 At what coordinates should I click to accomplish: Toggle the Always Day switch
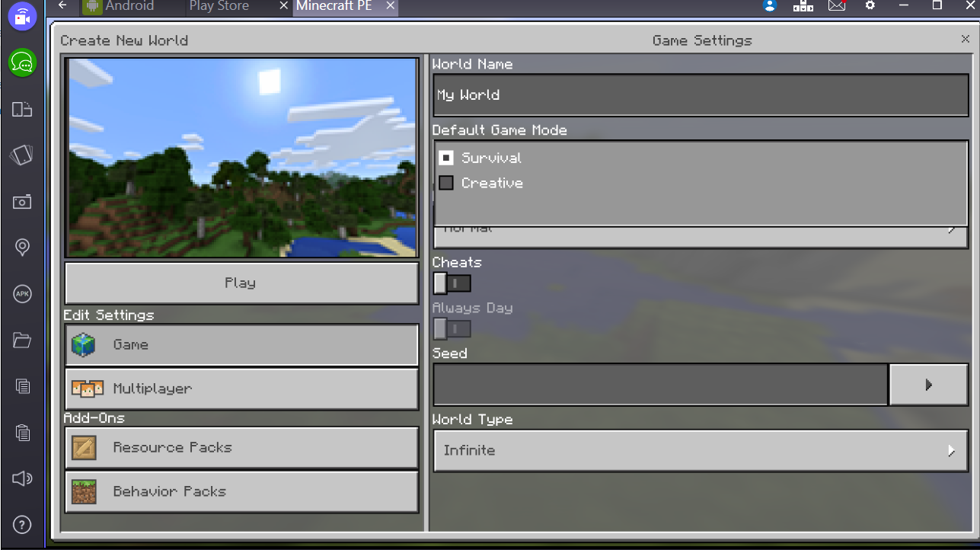point(452,329)
